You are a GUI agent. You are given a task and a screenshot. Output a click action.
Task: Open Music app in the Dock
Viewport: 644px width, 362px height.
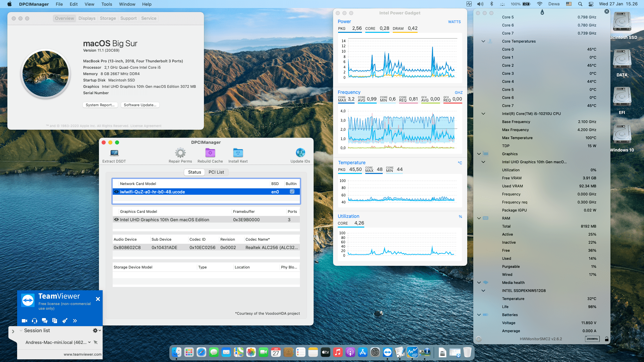[x=338, y=352]
